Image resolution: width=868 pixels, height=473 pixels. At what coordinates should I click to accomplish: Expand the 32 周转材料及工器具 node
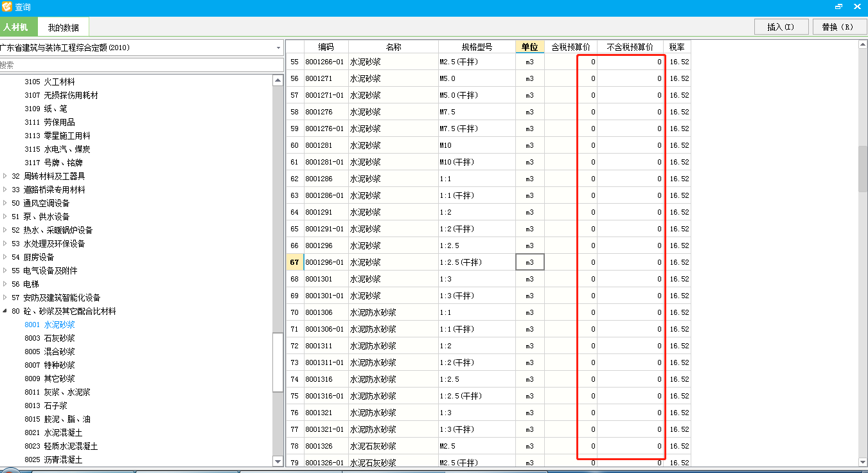[x=6, y=176]
